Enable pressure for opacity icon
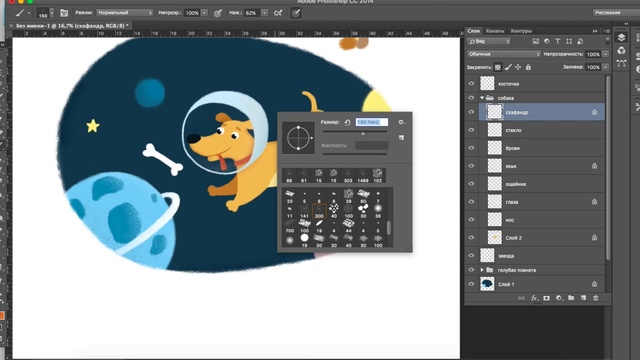The image size is (640, 360). tap(218, 13)
